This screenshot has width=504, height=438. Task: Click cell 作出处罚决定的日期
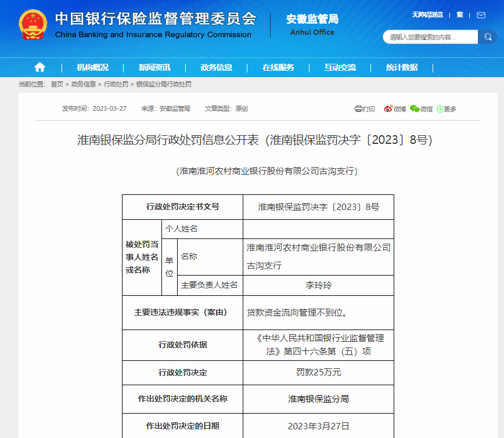click(x=182, y=426)
